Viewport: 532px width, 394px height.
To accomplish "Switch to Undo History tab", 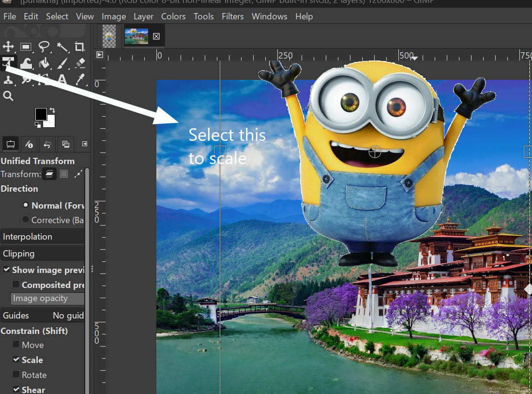I will coord(47,144).
